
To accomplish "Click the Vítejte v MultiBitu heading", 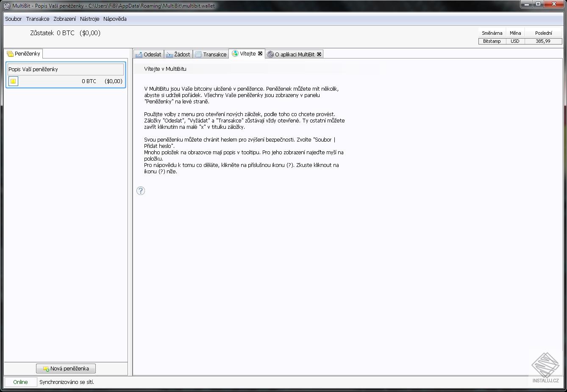I will pos(165,69).
